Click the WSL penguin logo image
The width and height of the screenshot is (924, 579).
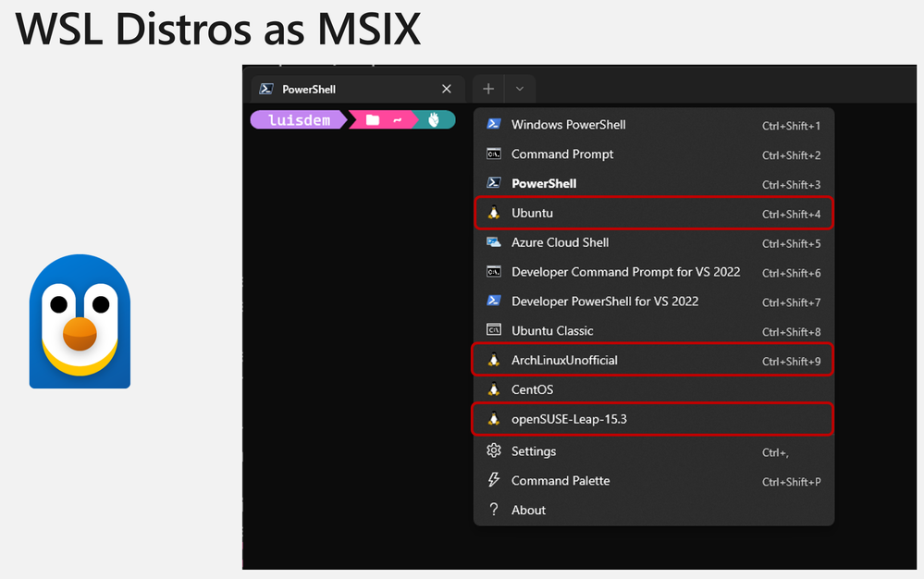(x=80, y=321)
